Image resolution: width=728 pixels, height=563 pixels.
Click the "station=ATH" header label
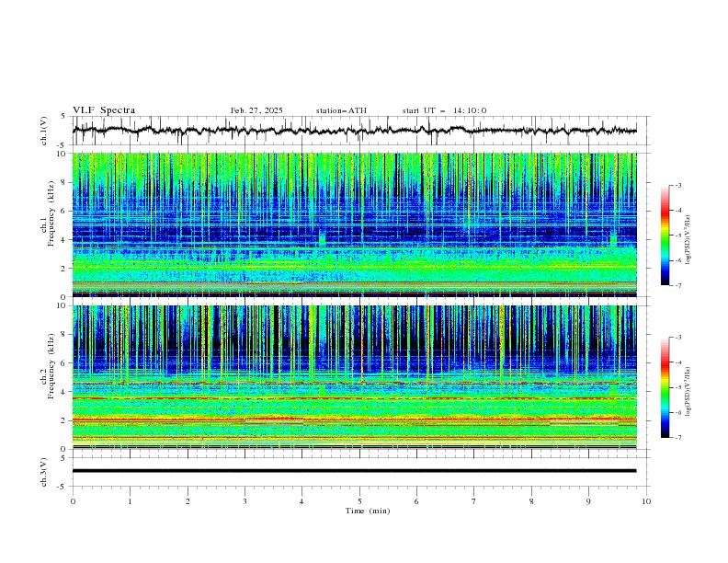(x=341, y=110)
